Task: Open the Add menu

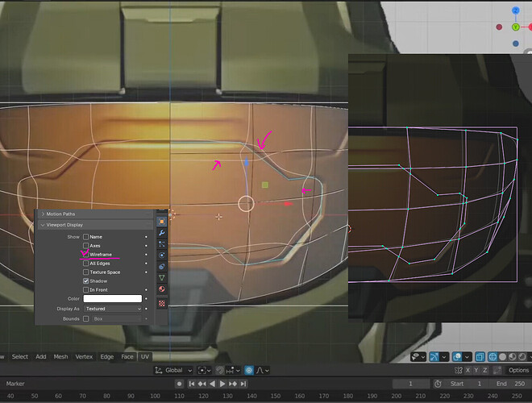Action: pos(41,356)
